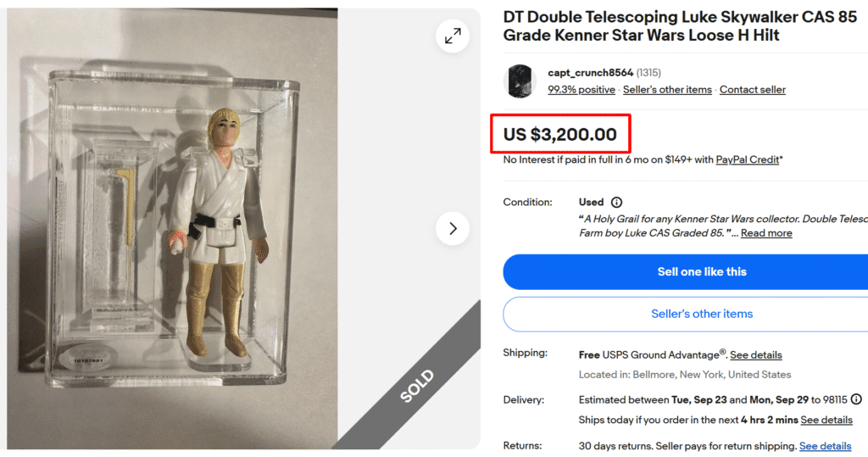Expand the product image to full view
This screenshot has width=868, height=457.
[x=453, y=36]
